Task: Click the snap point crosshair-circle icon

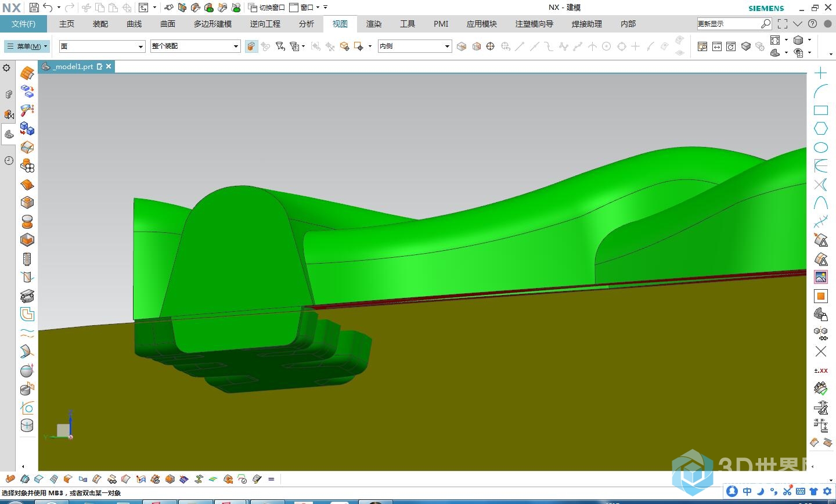Action: pyautogui.click(x=490, y=46)
